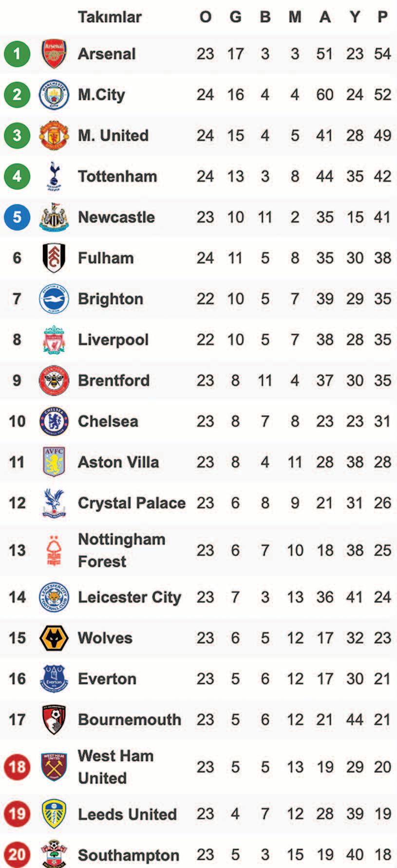Click the Tottenham cockerel crest
Viewport: 397px width, 868px height.
pyautogui.click(x=54, y=176)
